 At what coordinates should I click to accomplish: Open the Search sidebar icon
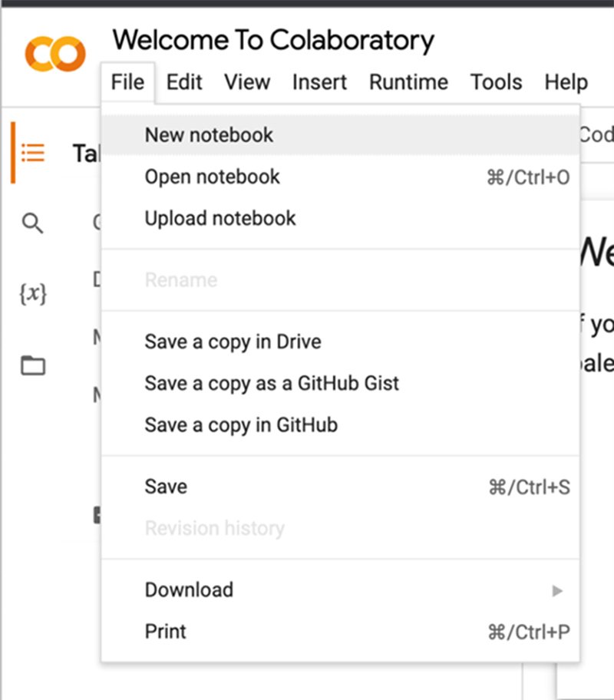[33, 224]
